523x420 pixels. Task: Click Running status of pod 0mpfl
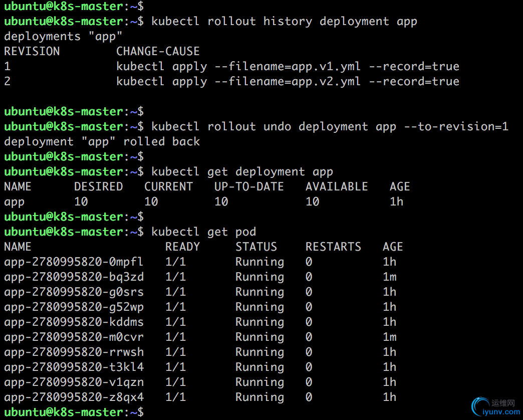pyautogui.click(x=259, y=262)
